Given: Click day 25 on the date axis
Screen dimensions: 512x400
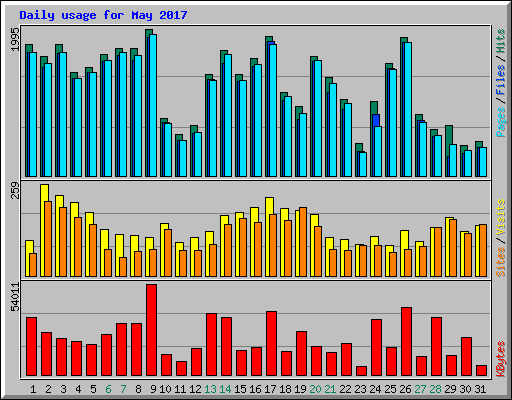Looking at the screenshot, I should coord(390,389).
